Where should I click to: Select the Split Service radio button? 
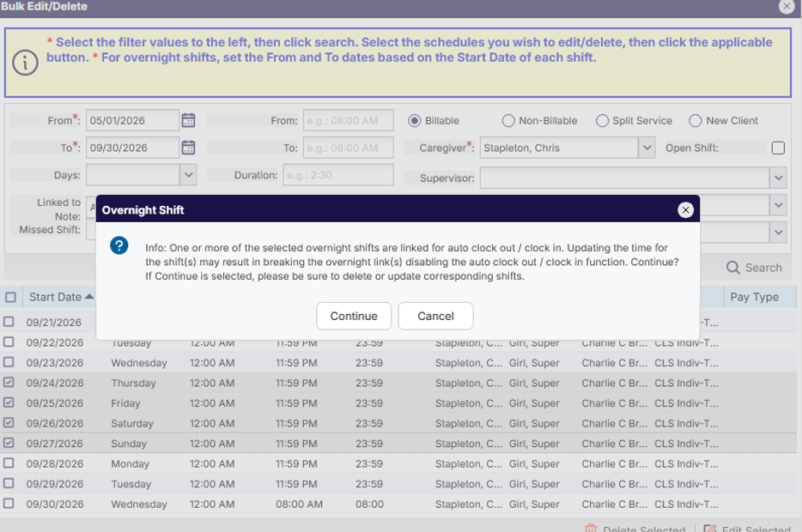point(602,121)
